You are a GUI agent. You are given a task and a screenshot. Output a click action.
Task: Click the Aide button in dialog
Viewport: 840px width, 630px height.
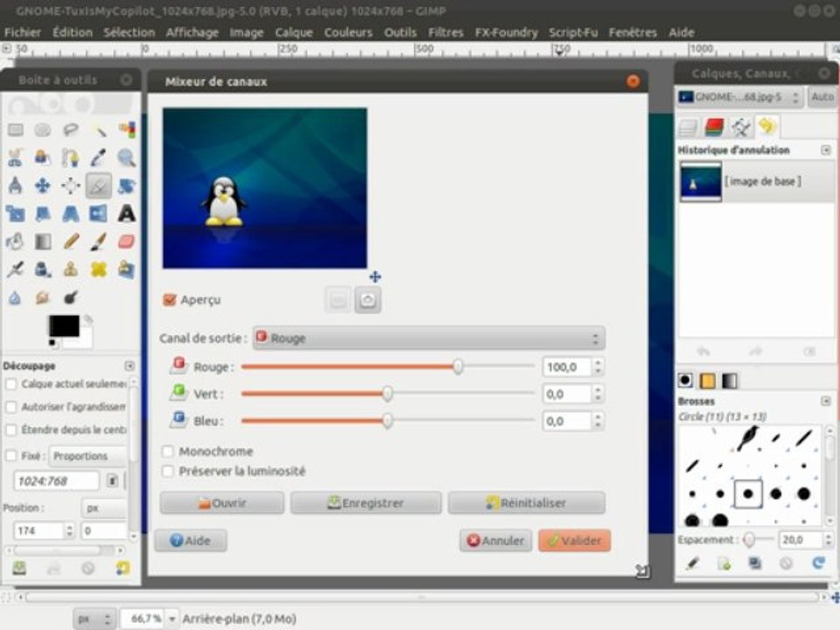coord(191,541)
